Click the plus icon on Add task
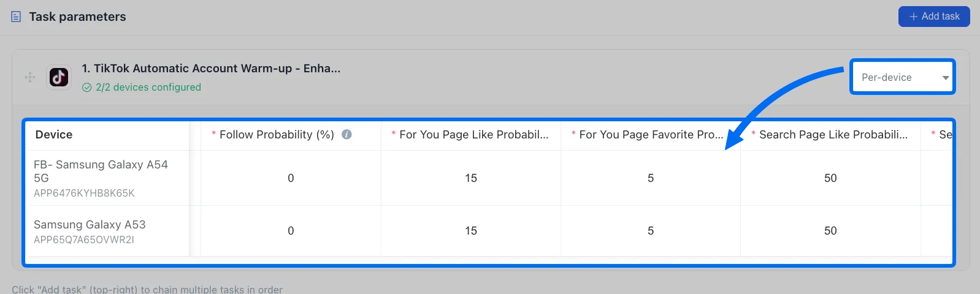This screenshot has width=980, height=294. [913, 17]
